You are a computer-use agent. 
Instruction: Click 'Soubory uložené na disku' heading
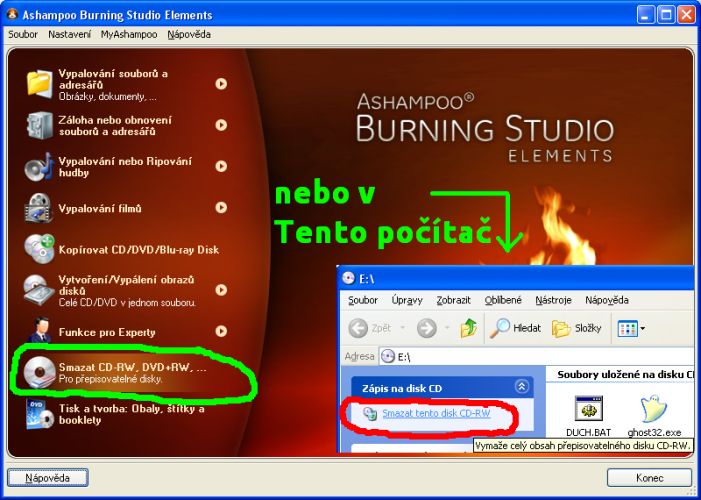pyautogui.click(x=625, y=375)
